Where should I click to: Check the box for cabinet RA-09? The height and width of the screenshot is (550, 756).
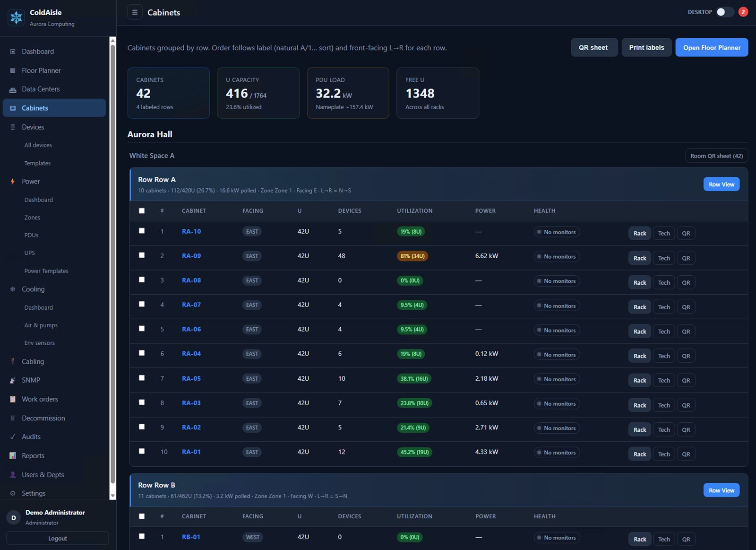[x=142, y=255]
